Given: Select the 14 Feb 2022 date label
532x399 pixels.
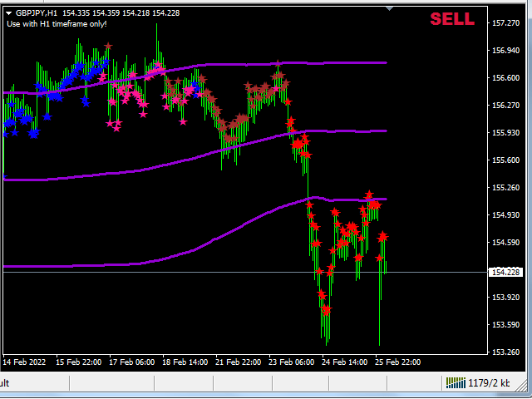Looking at the screenshot, I should (x=24, y=362).
